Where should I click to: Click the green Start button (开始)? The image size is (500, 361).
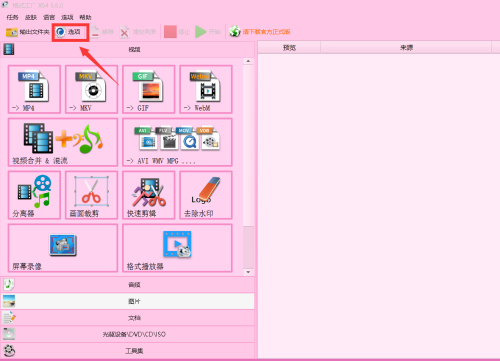pyautogui.click(x=208, y=32)
